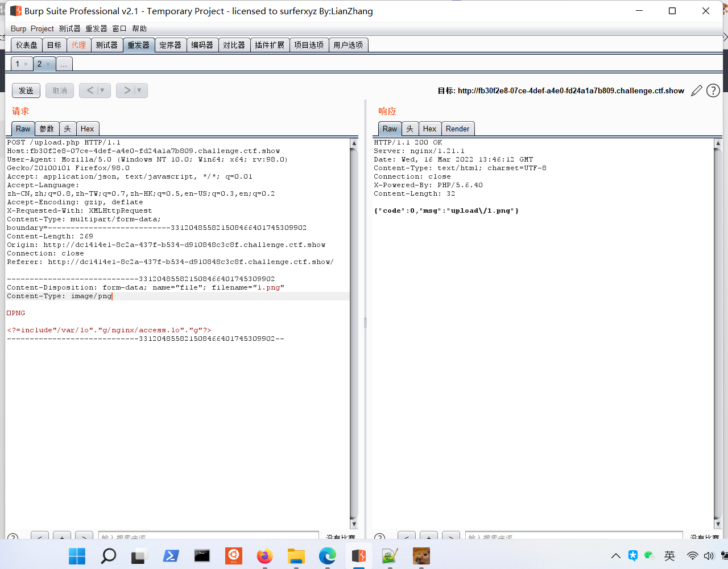The height and width of the screenshot is (569, 728).
Task: Click the request search previous-match button
Action: click(x=39, y=536)
